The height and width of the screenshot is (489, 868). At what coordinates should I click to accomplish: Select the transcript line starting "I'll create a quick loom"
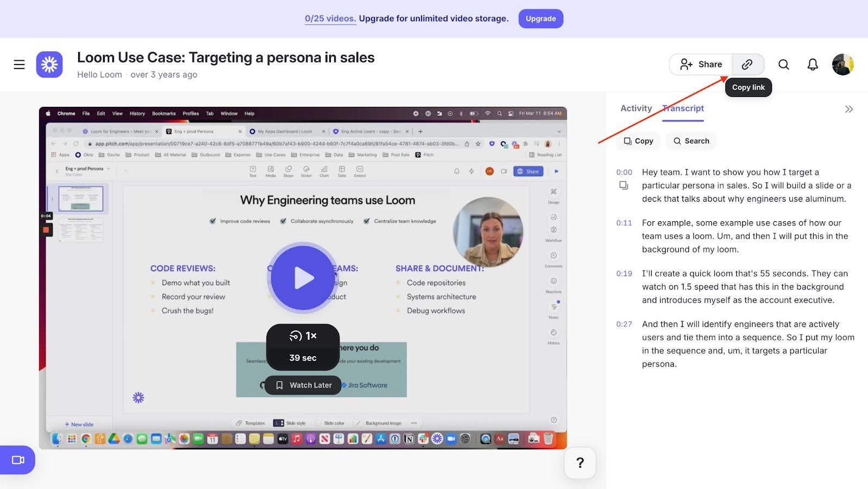(x=745, y=287)
